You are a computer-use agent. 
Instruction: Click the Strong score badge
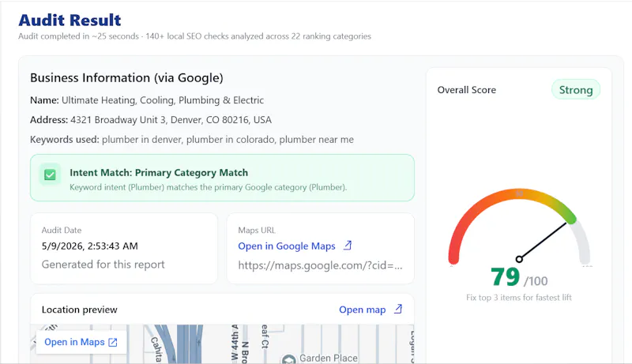[x=576, y=90]
